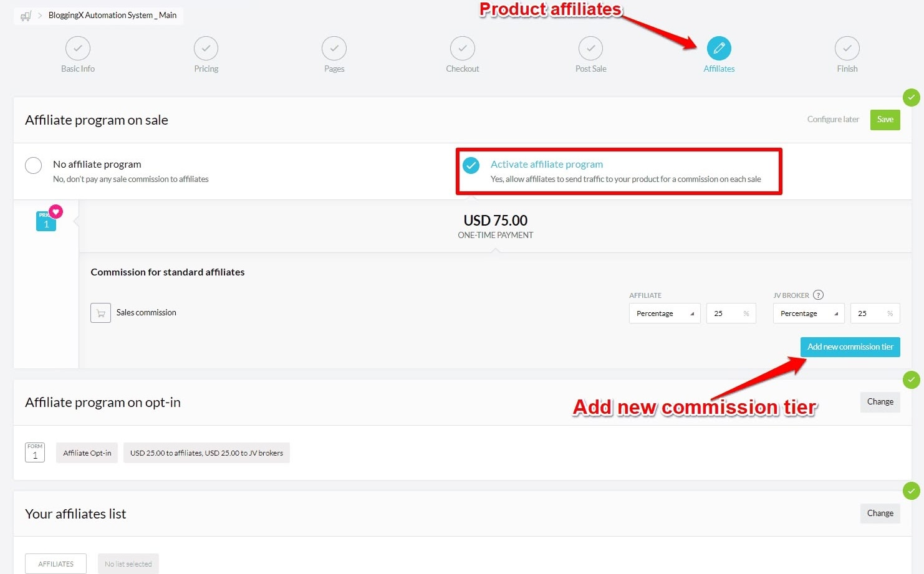Click Commission for standard affiliates heading
This screenshot has height=574, width=924.
(168, 272)
